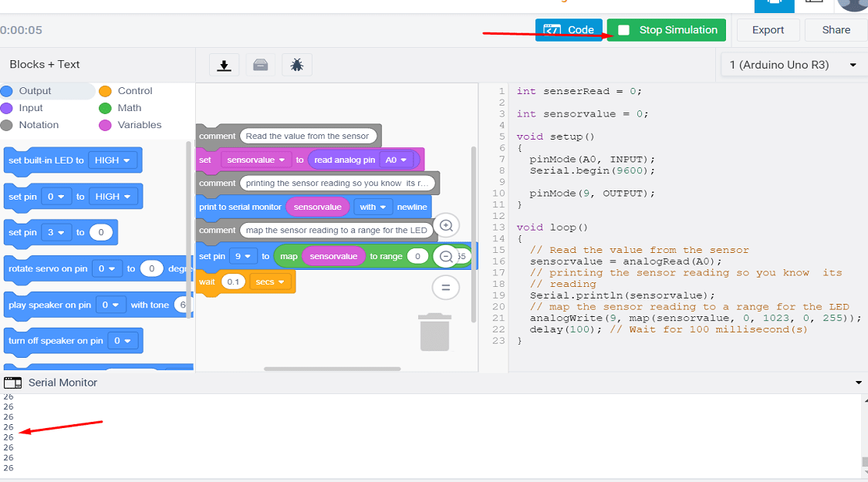Collapse the Serial Monitor arrow

859,383
